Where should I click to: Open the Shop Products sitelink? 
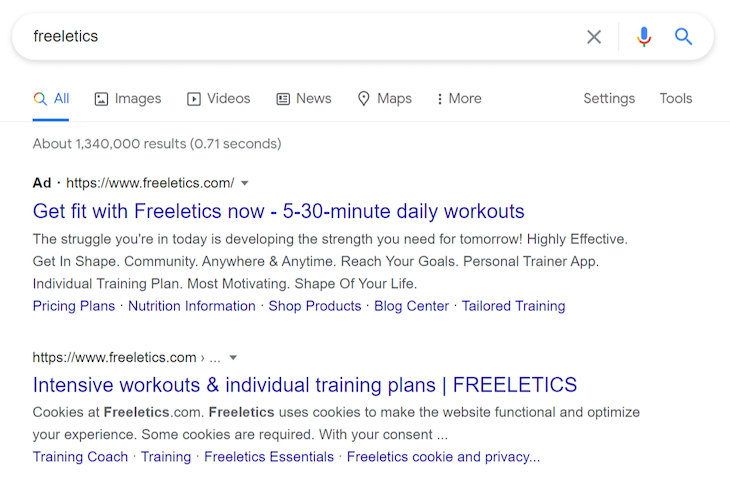pyautogui.click(x=315, y=306)
